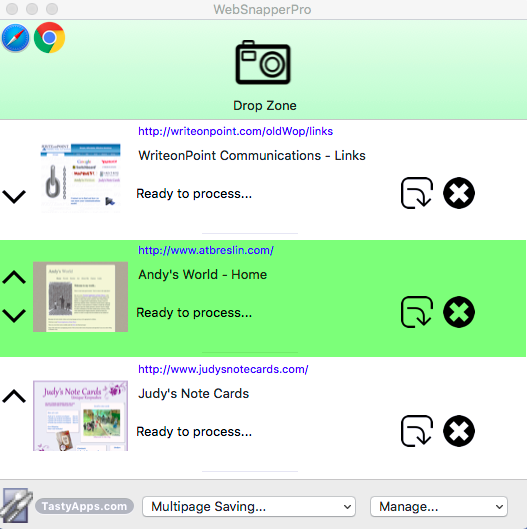This screenshot has height=529, width=527.
Task: Click the Safari browser icon
Action: pyautogui.click(x=16, y=37)
